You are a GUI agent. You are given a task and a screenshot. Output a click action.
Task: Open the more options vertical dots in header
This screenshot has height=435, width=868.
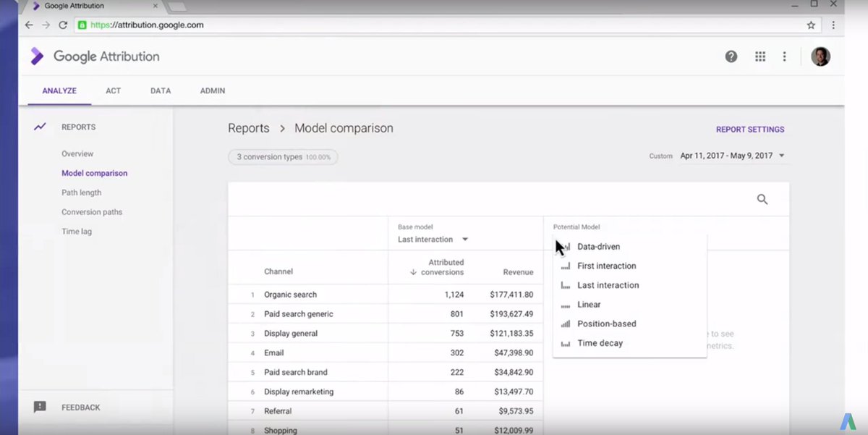[784, 56]
